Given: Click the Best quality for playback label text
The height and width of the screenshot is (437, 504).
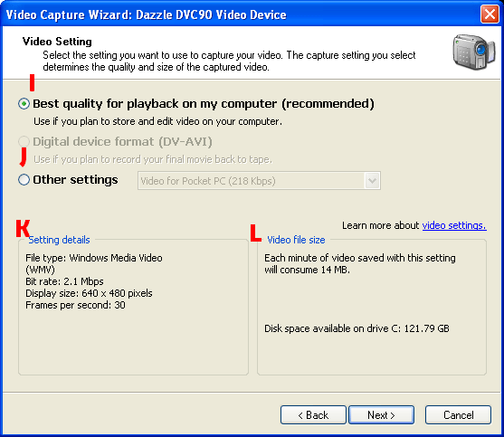Looking at the screenshot, I should [x=204, y=104].
